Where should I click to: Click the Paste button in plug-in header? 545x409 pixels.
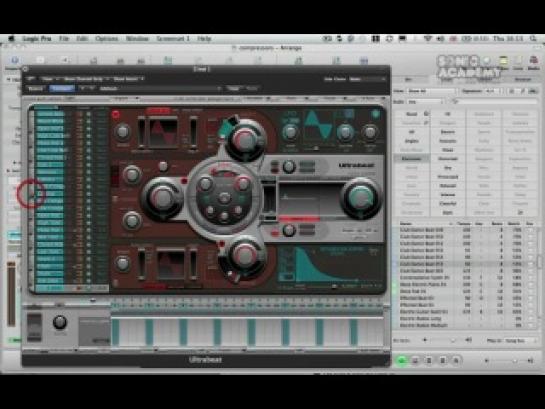tap(252, 89)
